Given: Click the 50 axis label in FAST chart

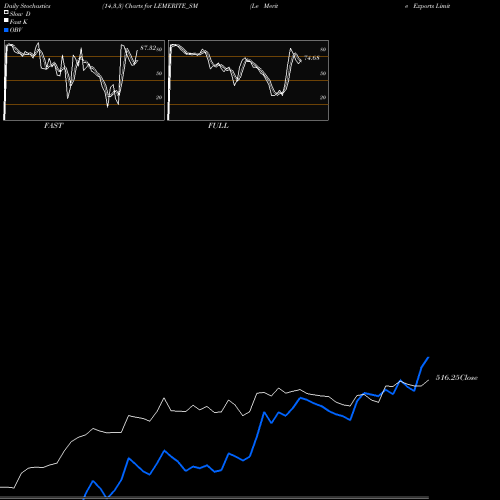Looking at the screenshot, I should pos(159,73).
